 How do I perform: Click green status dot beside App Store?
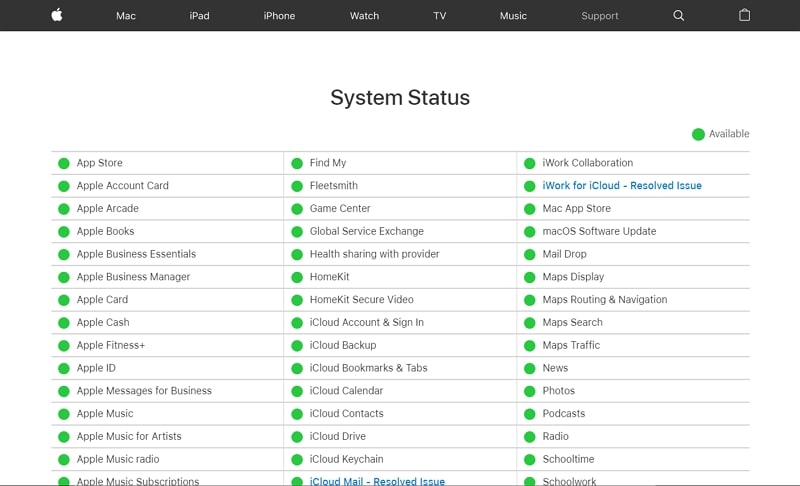point(64,163)
